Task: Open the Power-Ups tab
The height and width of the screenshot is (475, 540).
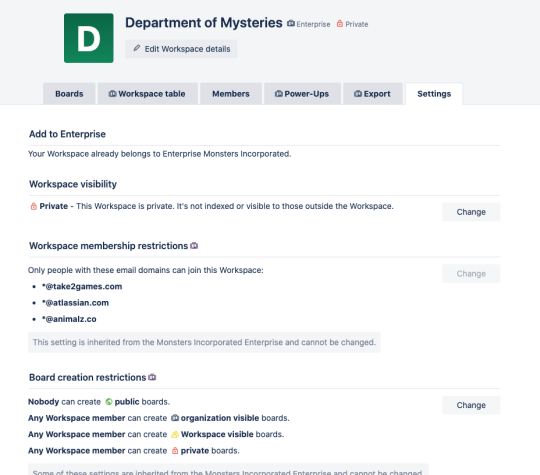Action: click(302, 94)
